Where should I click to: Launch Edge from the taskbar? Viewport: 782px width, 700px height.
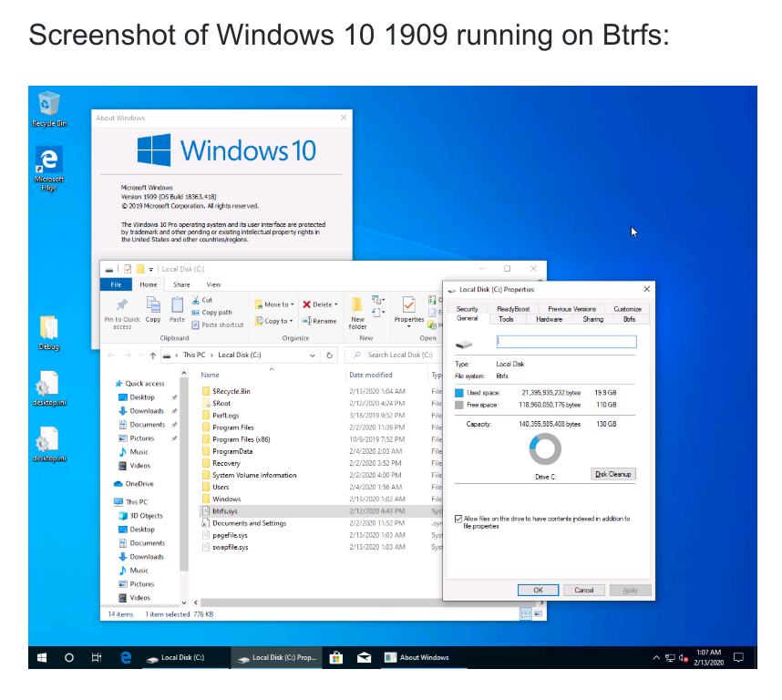click(x=126, y=658)
